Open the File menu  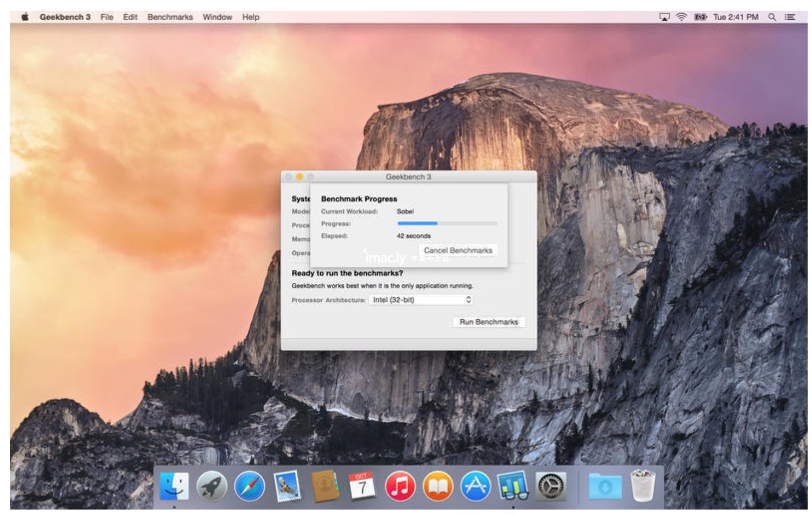click(x=107, y=17)
